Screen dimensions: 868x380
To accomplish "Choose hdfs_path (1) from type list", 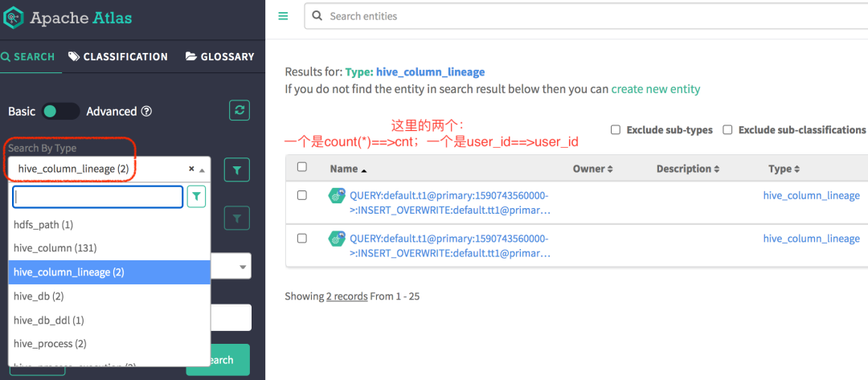I will coord(109,225).
